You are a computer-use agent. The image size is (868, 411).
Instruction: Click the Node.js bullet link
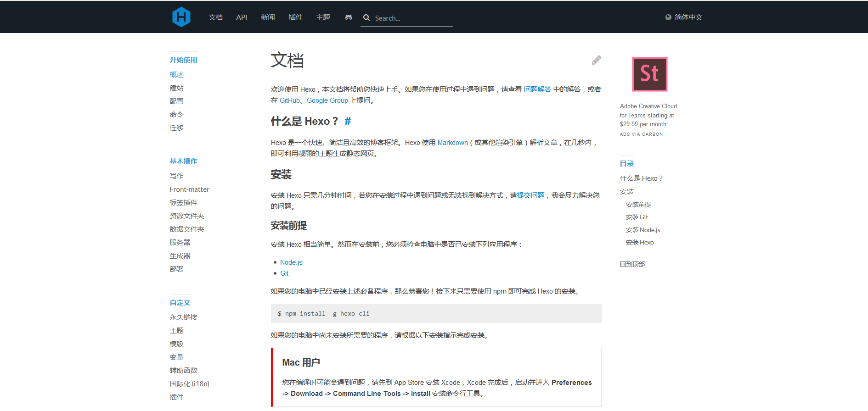(x=291, y=262)
